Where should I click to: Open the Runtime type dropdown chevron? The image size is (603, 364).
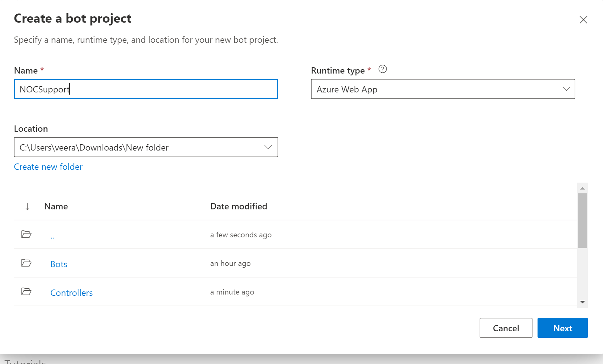[566, 89]
